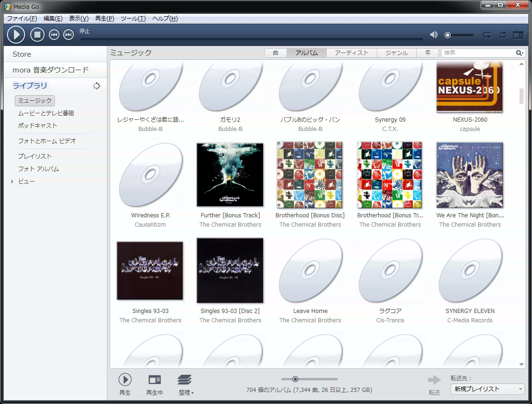Open the 編集 menu
532x404 pixels.
pos(53,18)
